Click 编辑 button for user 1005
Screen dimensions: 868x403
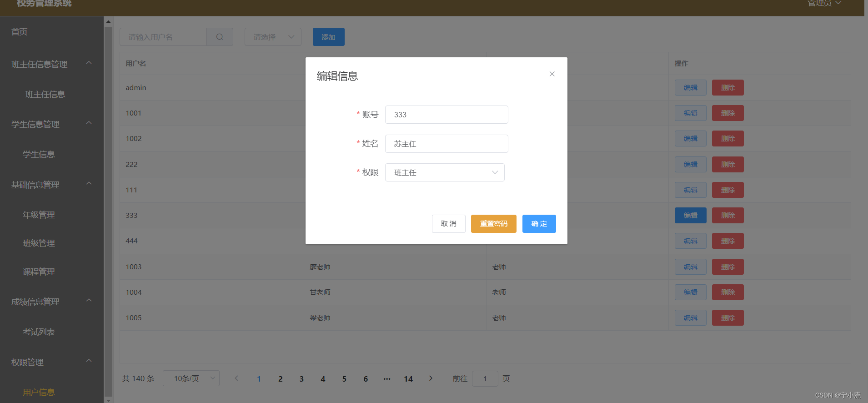[691, 318]
